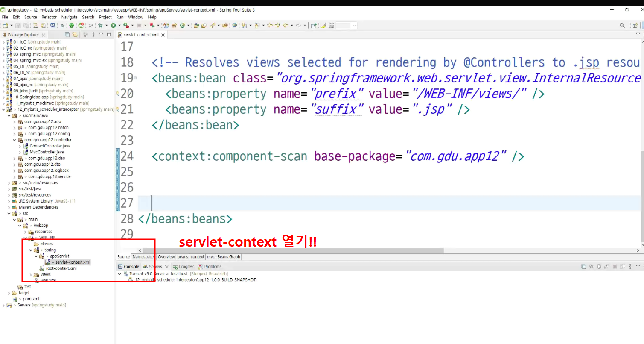The height and width of the screenshot is (344, 644).
Task: Open the Navigate menu
Action: 69,17
